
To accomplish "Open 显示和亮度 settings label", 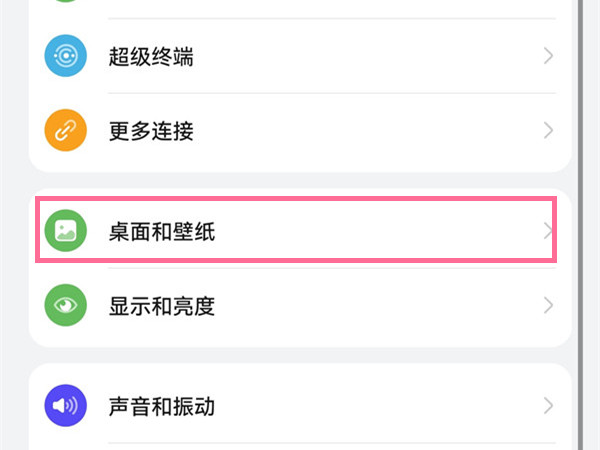I will tap(162, 306).
